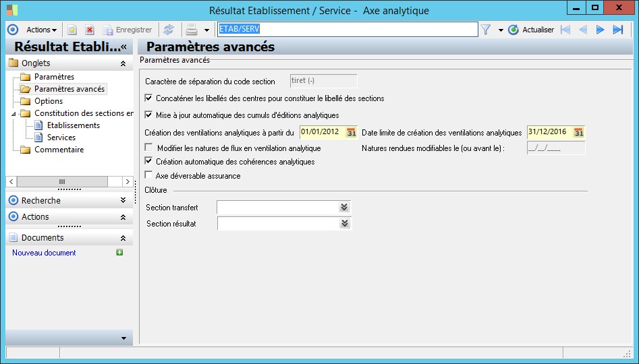Screen dimensions: 639x364
Task: Click the Actualiser refresh icon
Action: pyautogui.click(x=513, y=30)
